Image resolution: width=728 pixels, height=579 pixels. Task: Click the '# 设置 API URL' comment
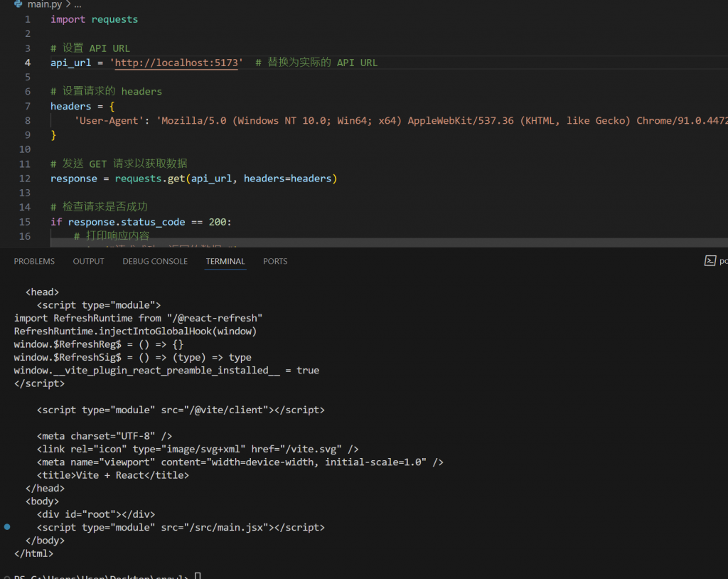coord(90,48)
